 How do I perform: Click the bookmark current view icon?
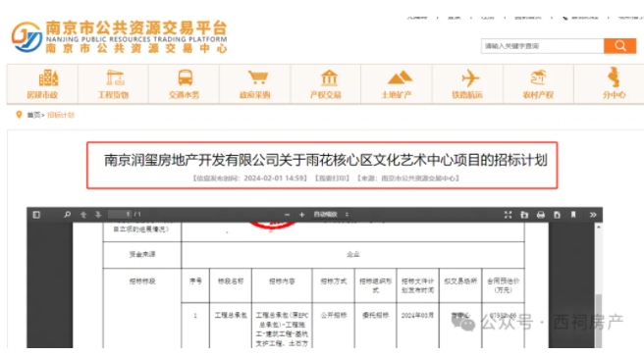tap(573, 215)
